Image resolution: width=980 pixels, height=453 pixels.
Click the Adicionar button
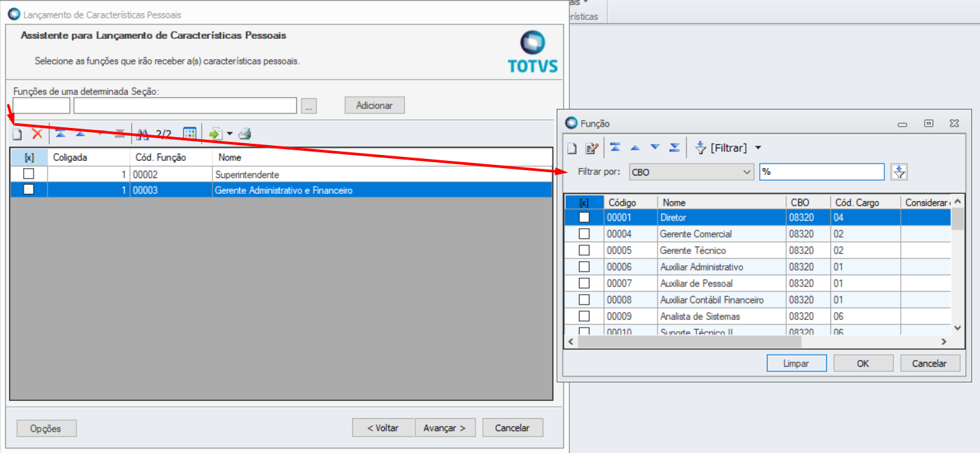(x=375, y=106)
